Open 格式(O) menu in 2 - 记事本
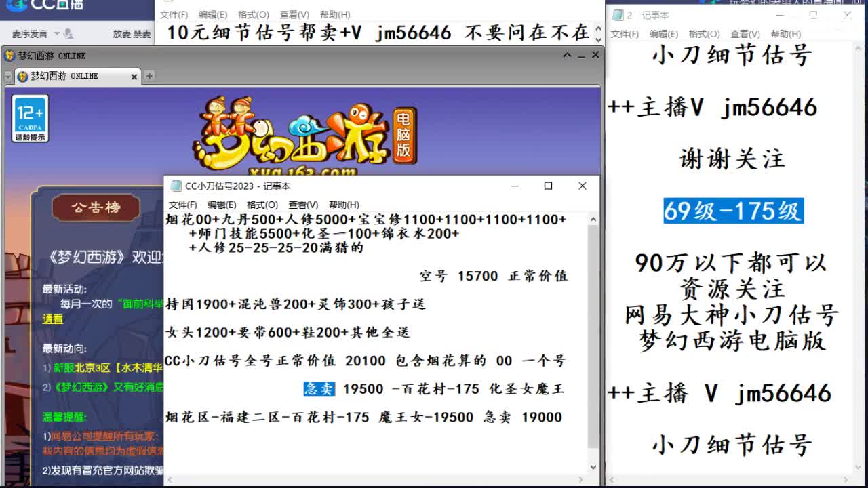This screenshot has width=868, height=488. click(704, 34)
